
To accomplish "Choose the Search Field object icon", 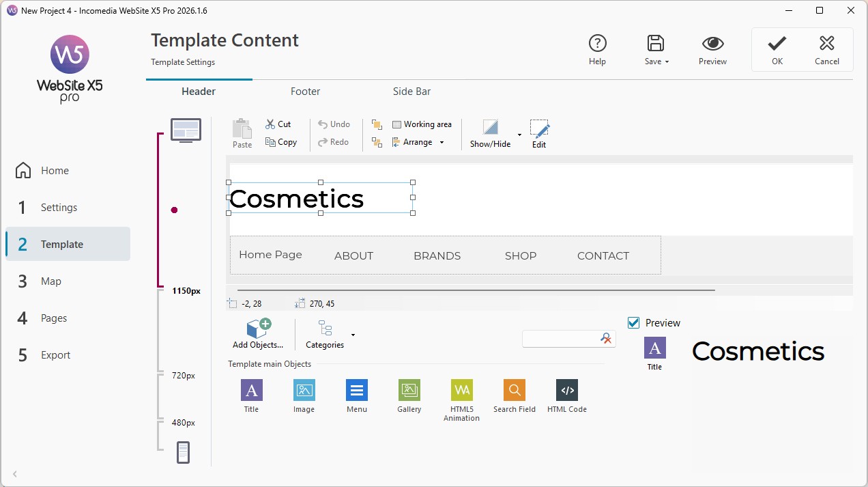I will (x=514, y=390).
